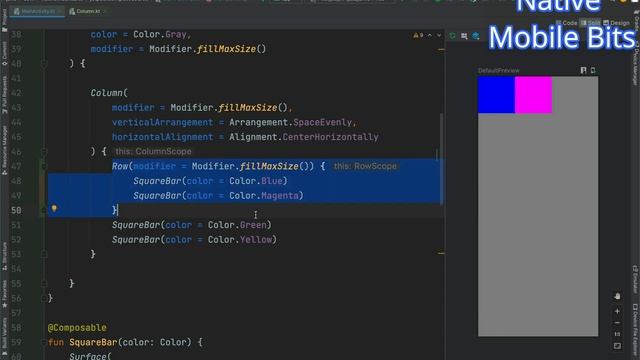The height and width of the screenshot is (360, 640).
Task: Click on Alignment.CenterHorizontally text
Action: coord(304,137)
